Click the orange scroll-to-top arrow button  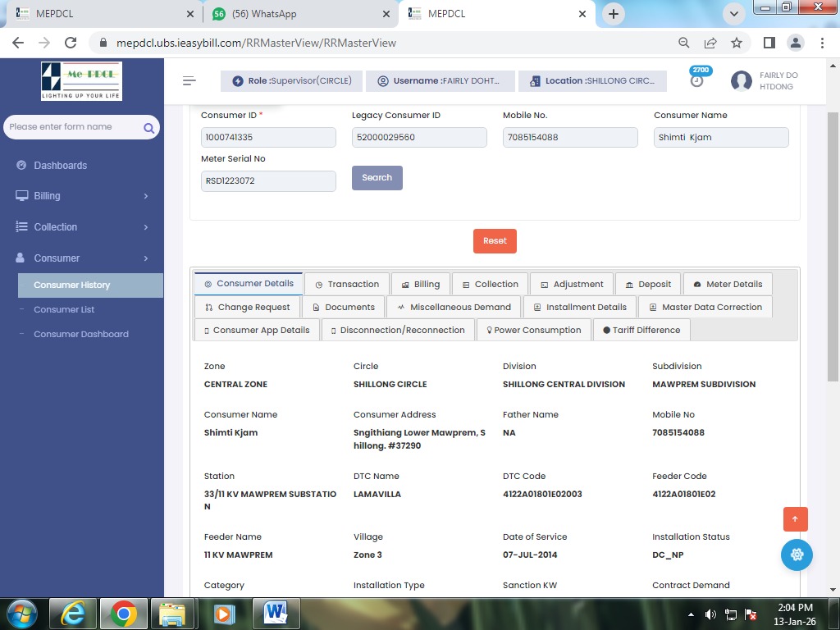[795, 519]
